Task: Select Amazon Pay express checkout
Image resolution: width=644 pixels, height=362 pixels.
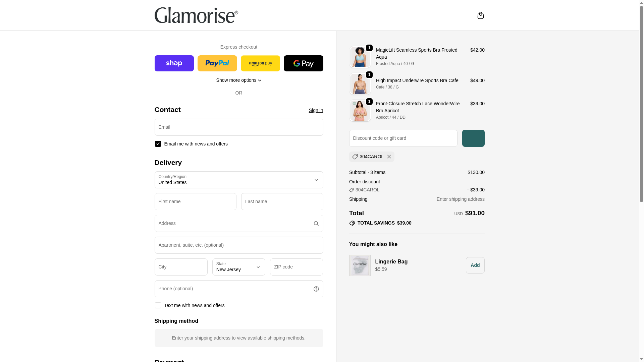Action: [x=260, y=63]
